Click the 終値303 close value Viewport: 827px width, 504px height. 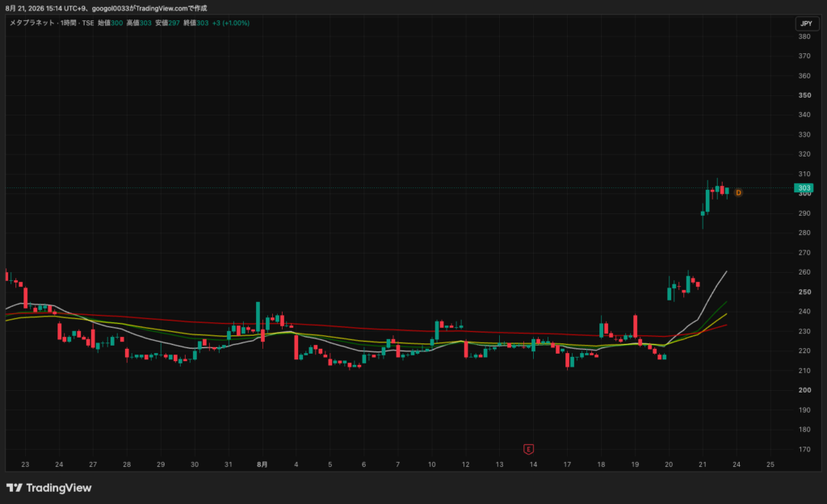pos(196,23)
